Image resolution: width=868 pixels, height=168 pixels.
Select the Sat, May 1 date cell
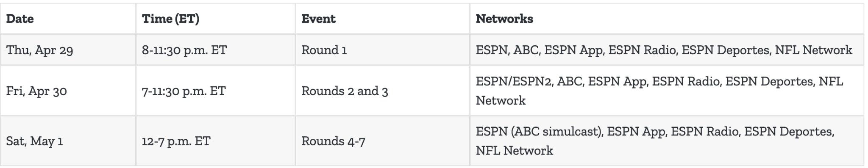tap(68, 140)
